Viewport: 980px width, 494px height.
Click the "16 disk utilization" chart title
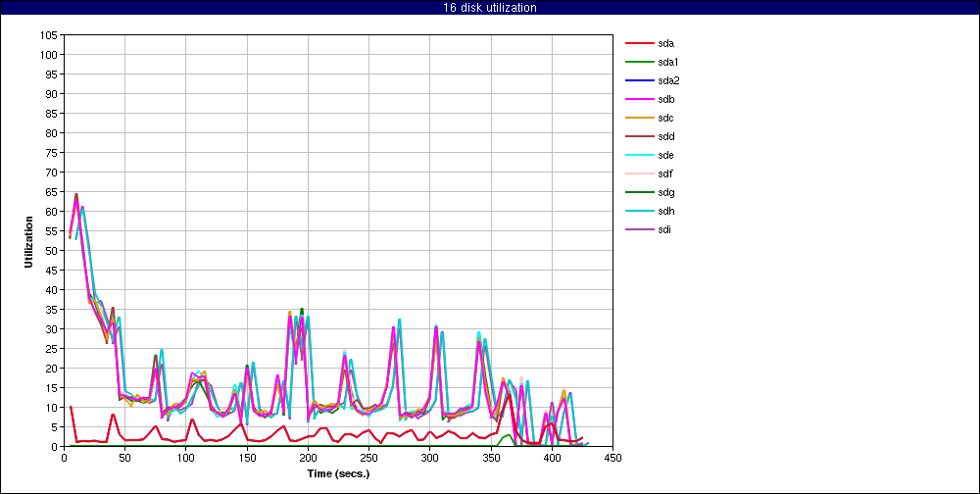(x=489, y=8)
